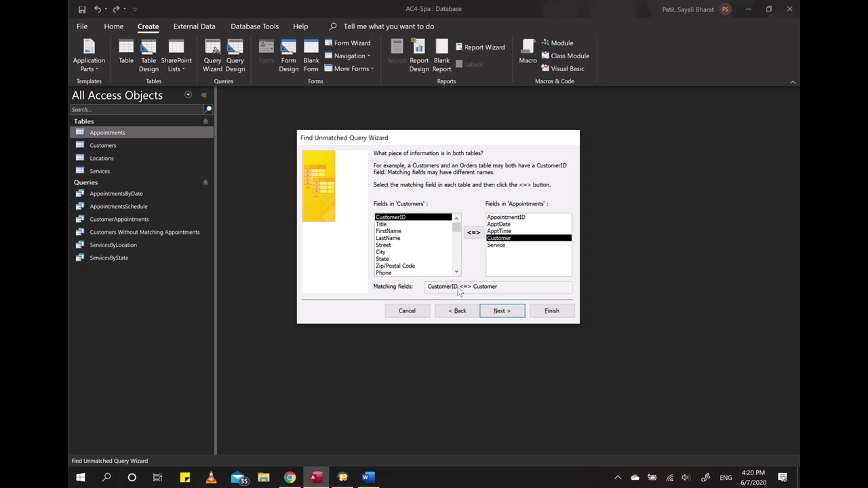The height and width of the screenshot is (488, 868).
Task: Select the Services table
Action: point(142,171)
